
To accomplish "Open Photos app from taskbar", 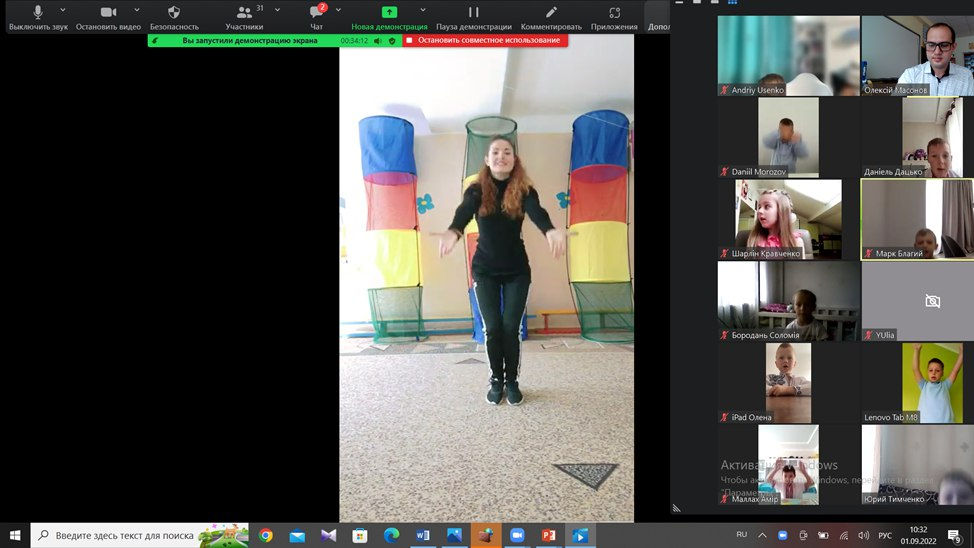I will point(454,535).
